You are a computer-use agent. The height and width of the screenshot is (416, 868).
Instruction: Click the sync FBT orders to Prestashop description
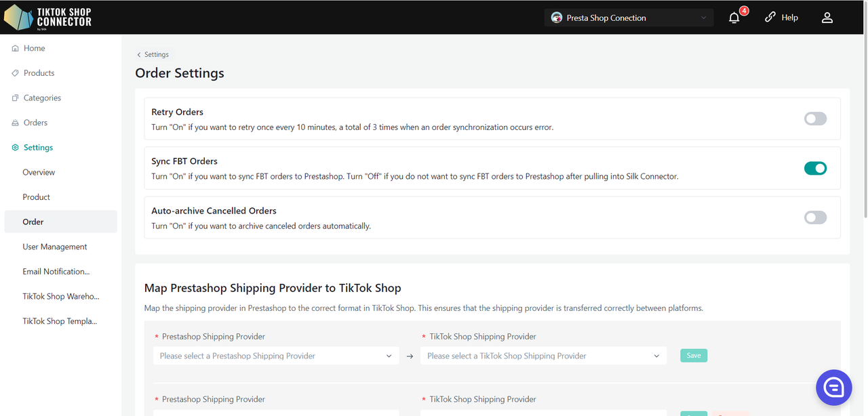coord(415,177)
